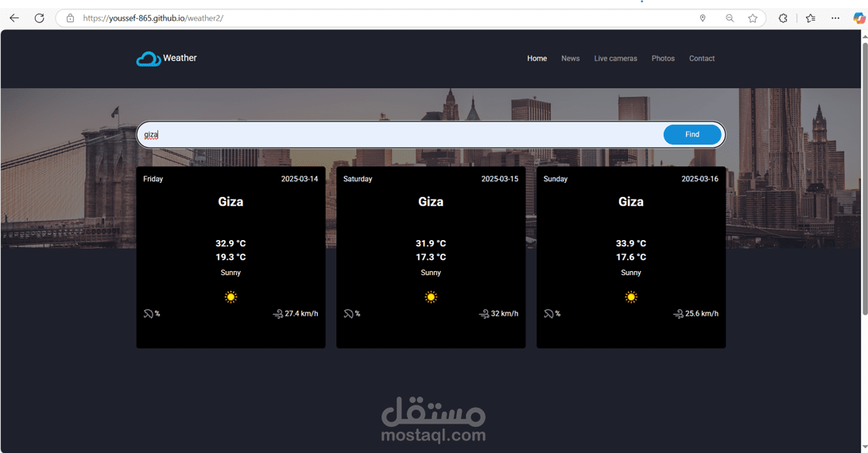Screen dimensions: 868x453
Task: Go to Home nav item
Action: pyautogui.click(x=537, y=59)
